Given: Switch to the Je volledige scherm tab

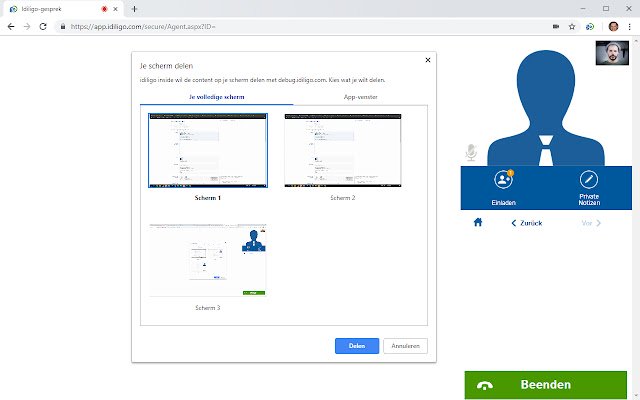Looking at the screenshot, I should [217, 97].
